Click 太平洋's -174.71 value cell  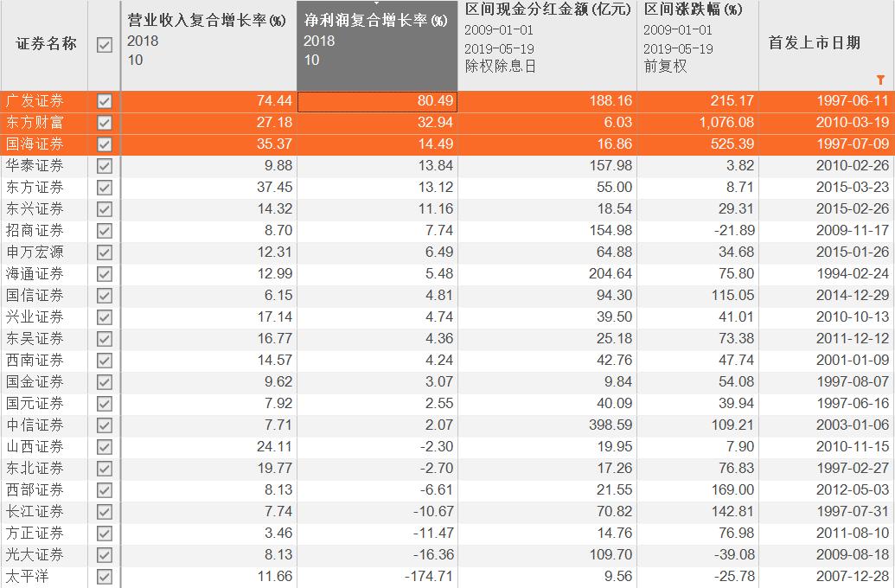[x=376, y=576]
